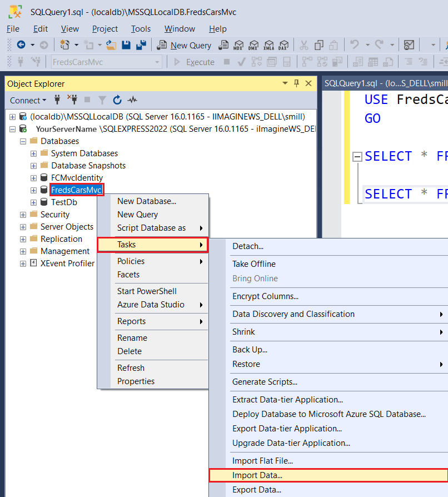Select Start PowerShell in context menu

click(153, 291)
